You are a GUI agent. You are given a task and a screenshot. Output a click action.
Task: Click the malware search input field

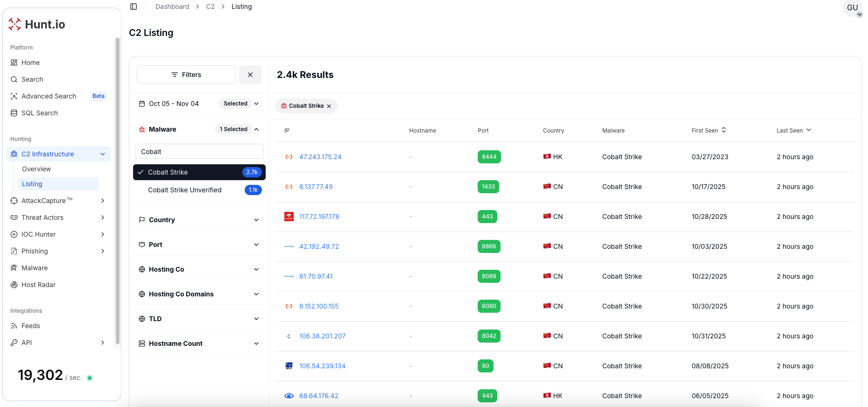point(199,152)
